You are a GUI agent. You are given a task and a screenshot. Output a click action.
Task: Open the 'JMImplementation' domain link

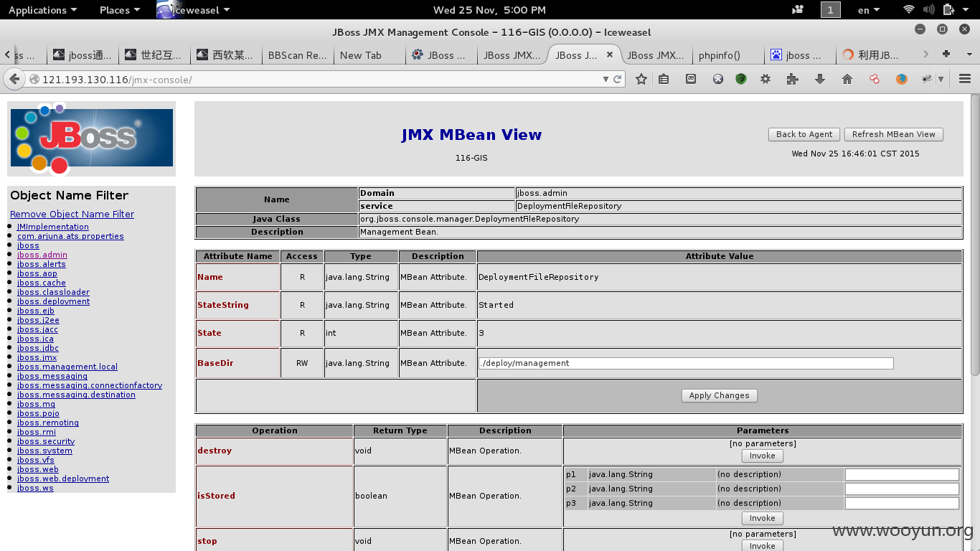[x=53, y=227]
